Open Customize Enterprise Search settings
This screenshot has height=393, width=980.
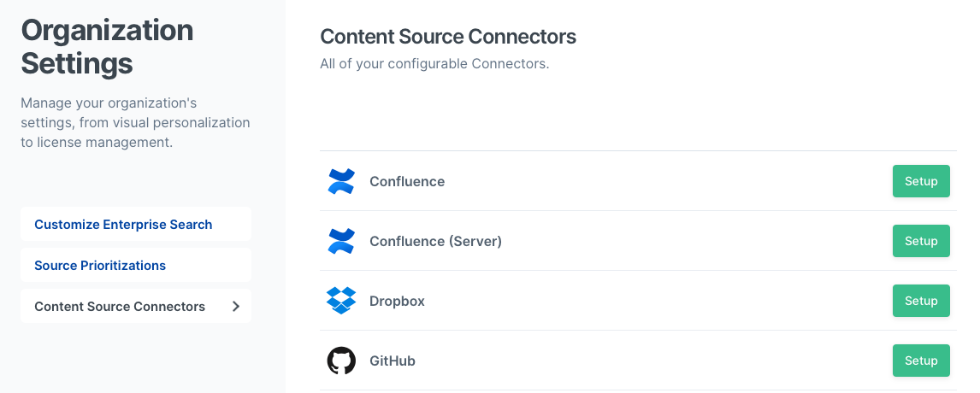[123, 225]
